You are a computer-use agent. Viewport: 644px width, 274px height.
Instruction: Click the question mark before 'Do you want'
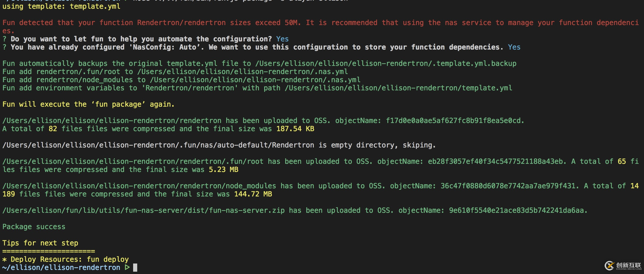pyautogui.click(x=4, y=39)
